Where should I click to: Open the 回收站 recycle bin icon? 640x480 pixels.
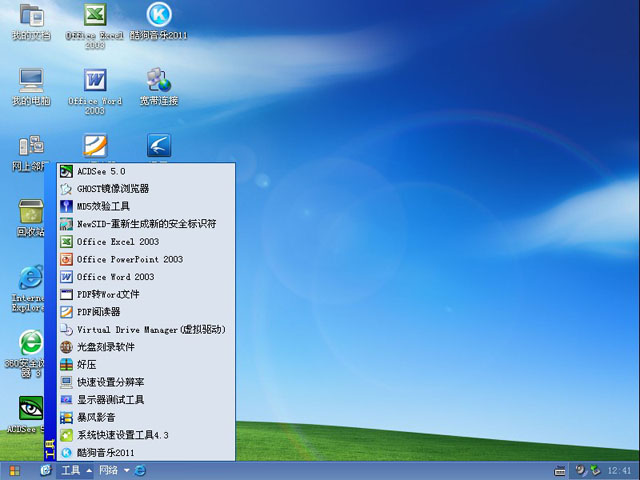point(31,212)
